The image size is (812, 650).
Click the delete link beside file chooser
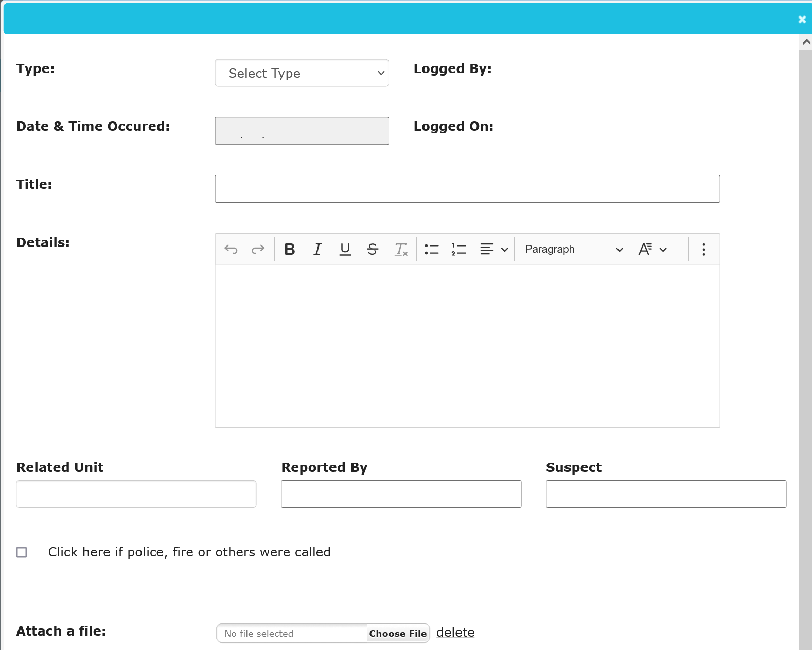455,633
